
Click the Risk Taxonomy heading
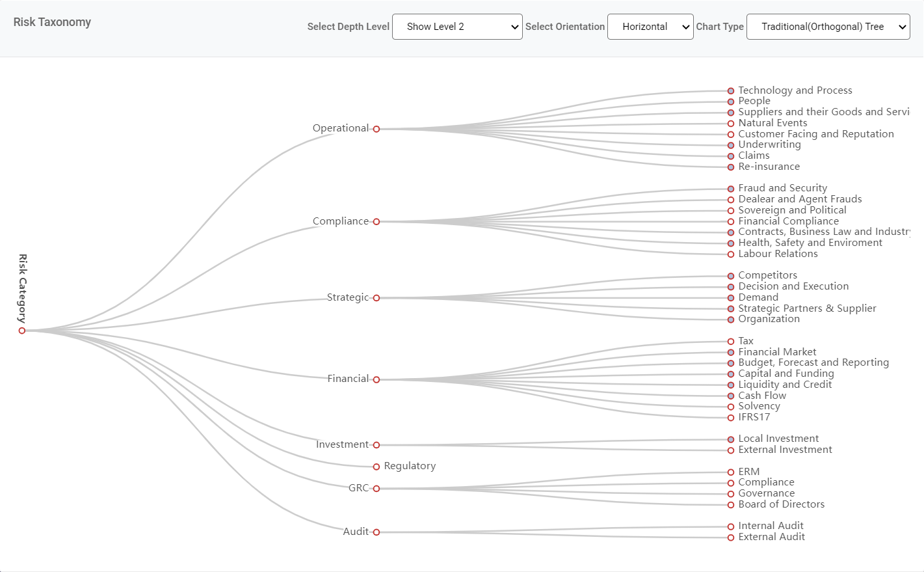tap(52, 22)
